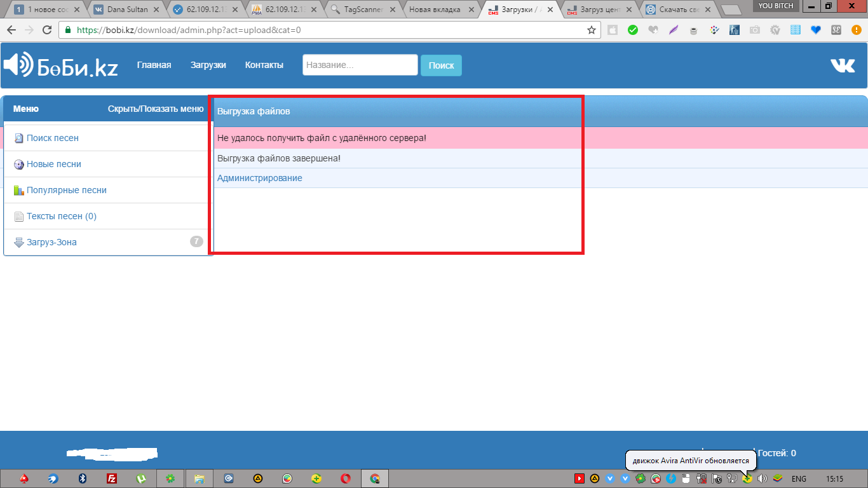The width and height of the screenshot is (868, 488).
Task: Open the ICQ green flower taskbar icon
Action: pyautogui.click(x=170, y=478)
